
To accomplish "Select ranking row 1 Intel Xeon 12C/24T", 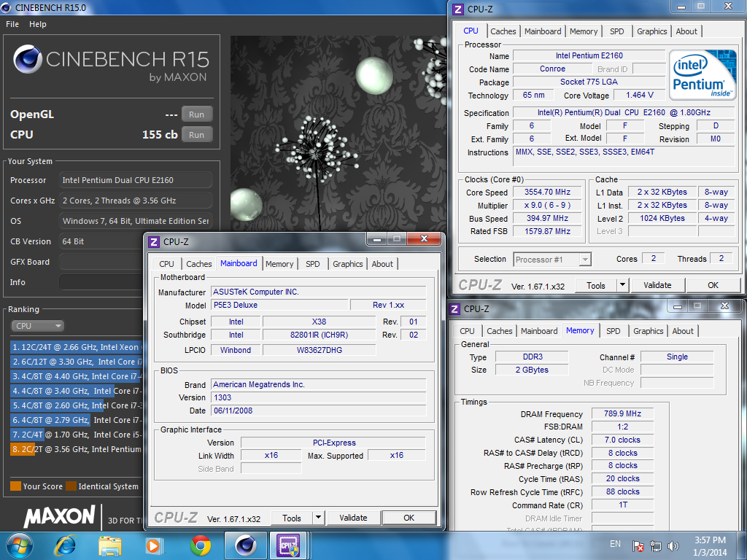I will tap(76, 347).
